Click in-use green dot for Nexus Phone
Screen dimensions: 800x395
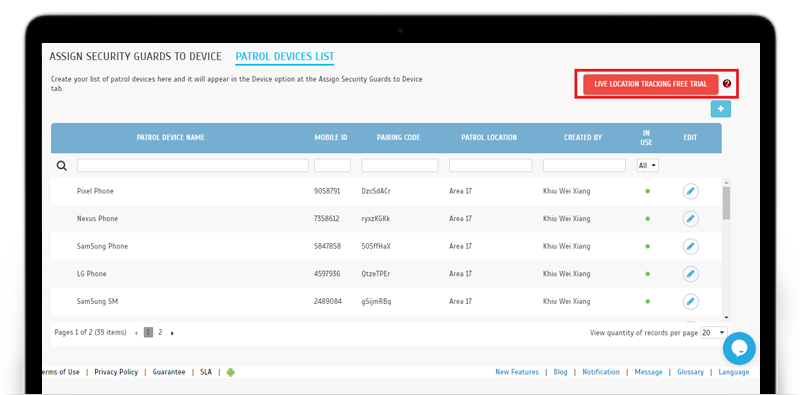point(647,219)
